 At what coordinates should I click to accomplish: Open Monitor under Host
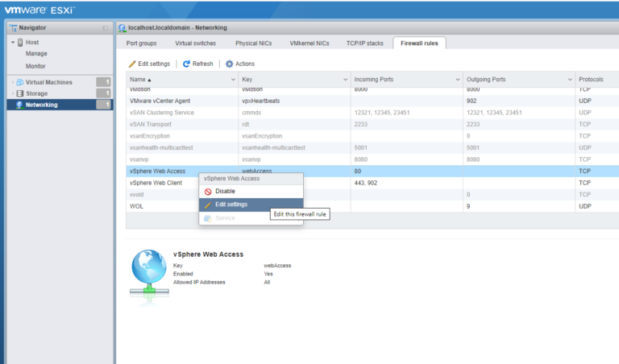(x=35, y=66)
